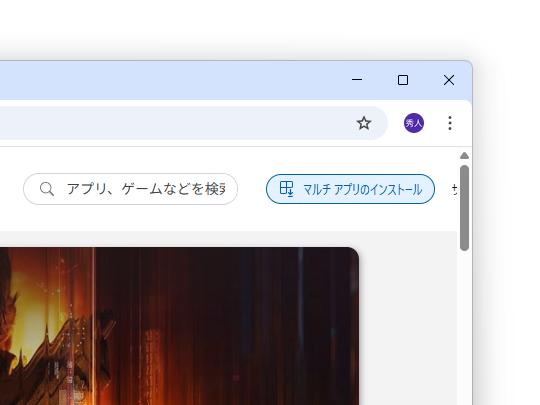Screen dimensions: 540x405
Task: Click the アプリ、ゲームなどを検索 search field
Action: coord(131,189)
